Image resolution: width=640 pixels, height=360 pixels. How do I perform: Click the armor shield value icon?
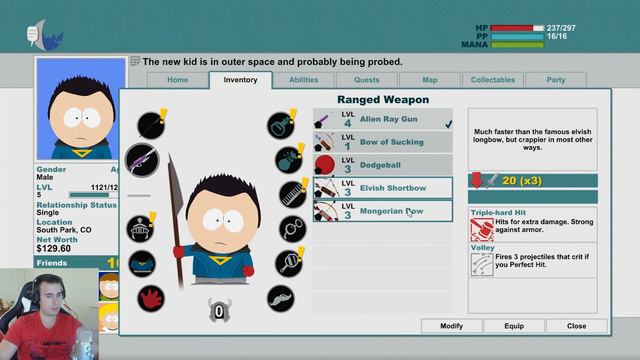click(219, 311)
